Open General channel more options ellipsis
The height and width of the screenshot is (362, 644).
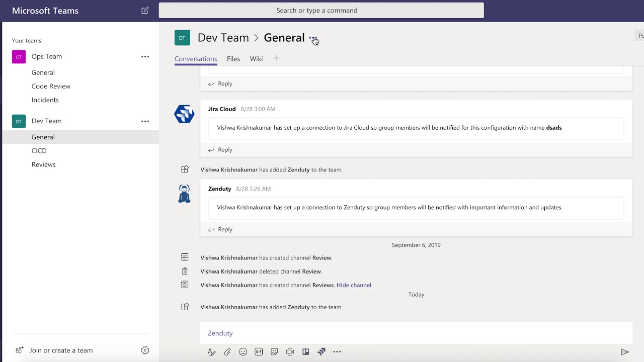(313, 38)
